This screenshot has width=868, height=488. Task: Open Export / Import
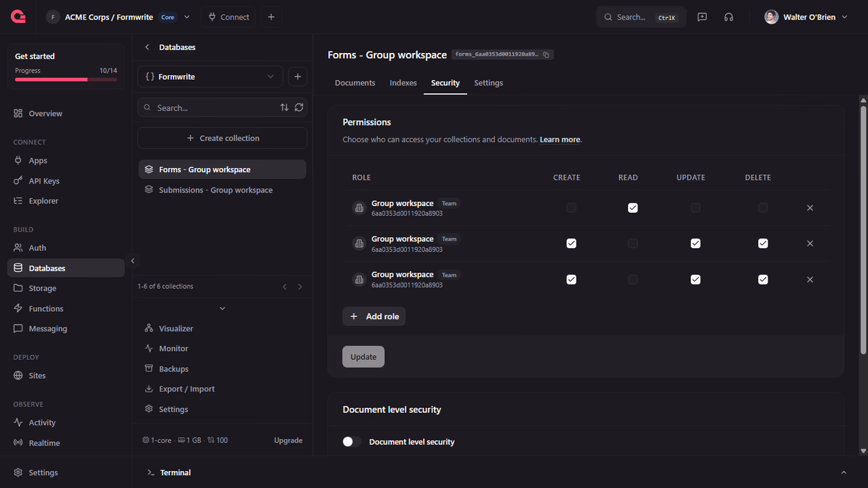pyautogui.click(x=180, y=389)
